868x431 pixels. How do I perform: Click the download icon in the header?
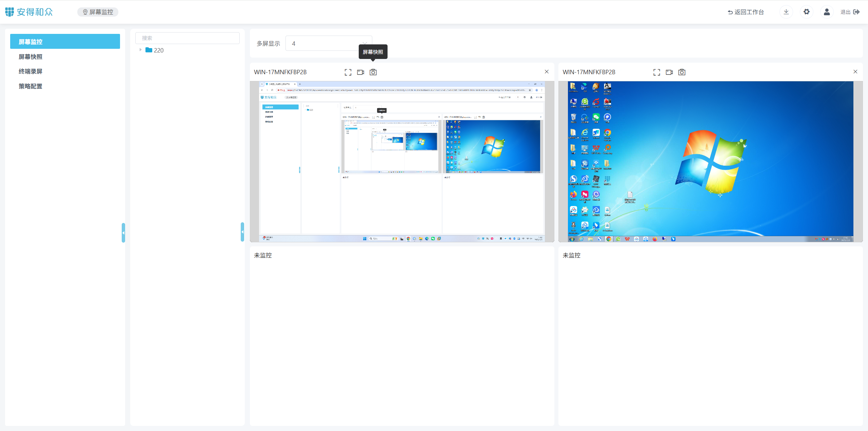pos(786,12)
